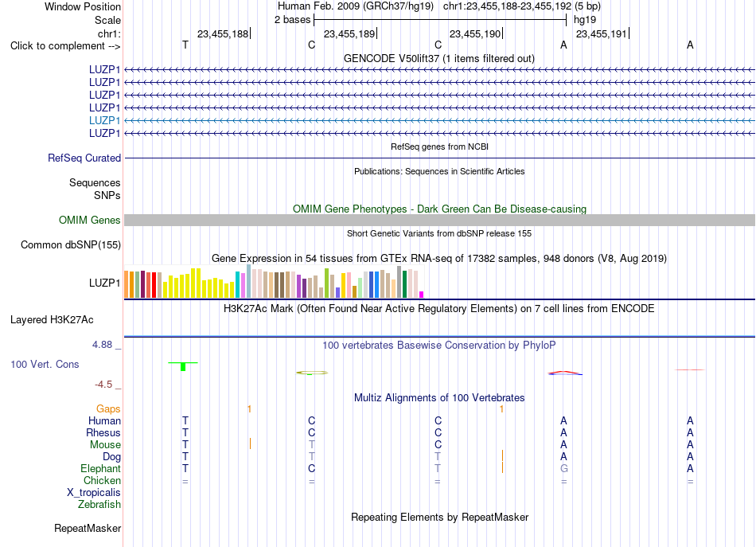The width and height of the screenshot is (756, 547).
Task: Select the Dog species label
Action: point(111,457)
